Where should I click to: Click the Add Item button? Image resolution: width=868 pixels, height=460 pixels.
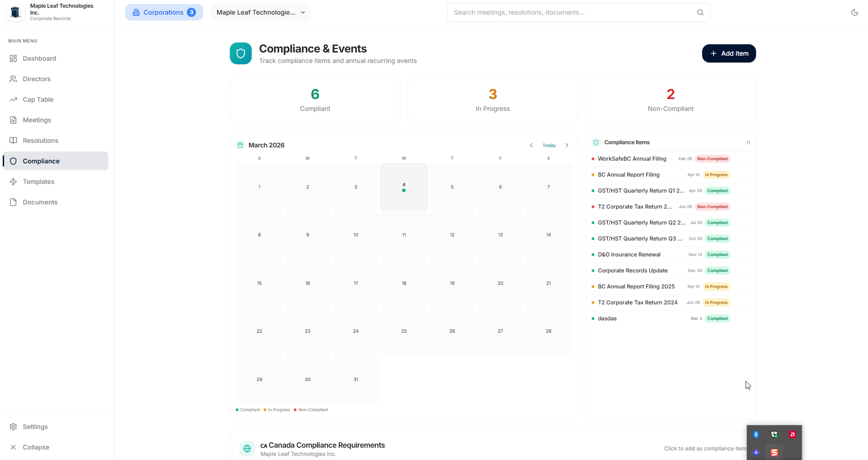click(729, 53)
